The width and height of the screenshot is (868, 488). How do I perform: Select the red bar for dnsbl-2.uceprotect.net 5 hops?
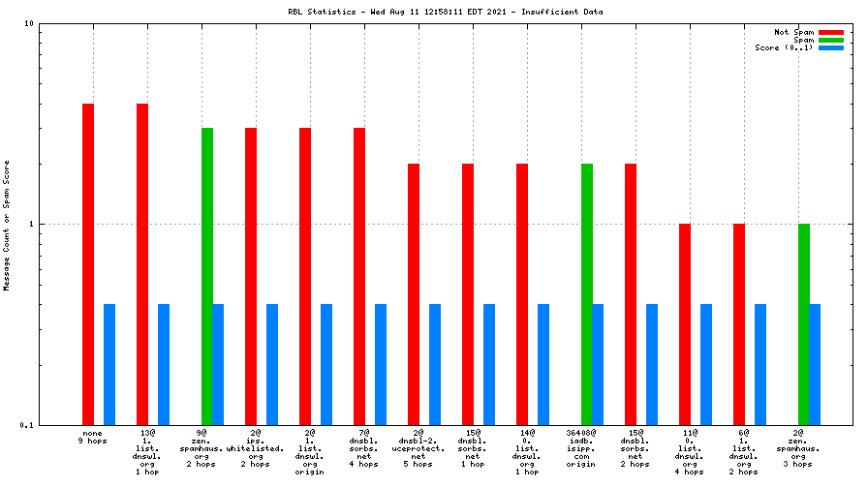click(x=414, y=293)
